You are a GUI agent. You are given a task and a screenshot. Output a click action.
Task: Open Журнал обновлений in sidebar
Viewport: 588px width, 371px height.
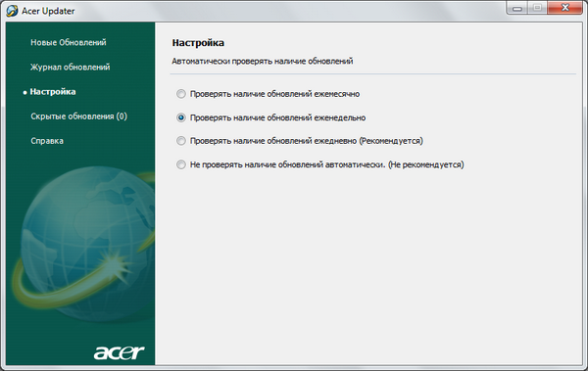(71, 68)
